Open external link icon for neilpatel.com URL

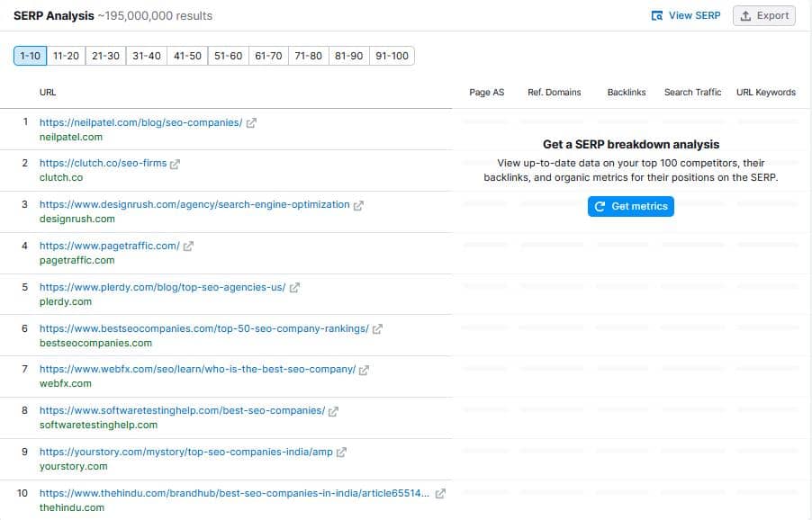pyautogui.click(x=251, y=123)
